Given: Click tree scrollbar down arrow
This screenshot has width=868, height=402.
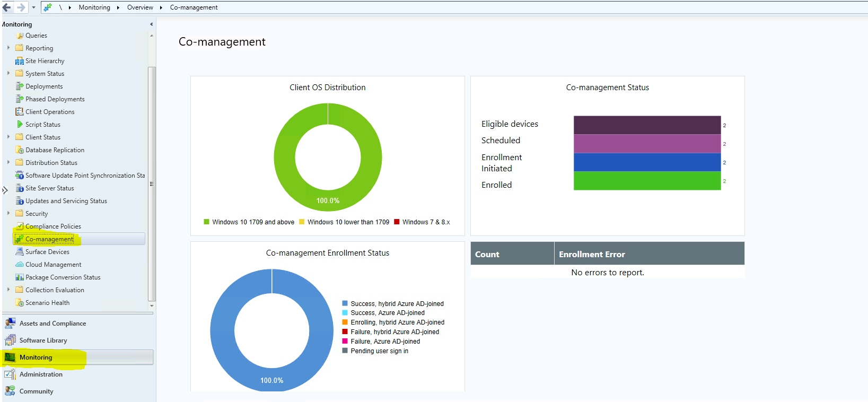Looking at the screenshot, I should (152, 306).
